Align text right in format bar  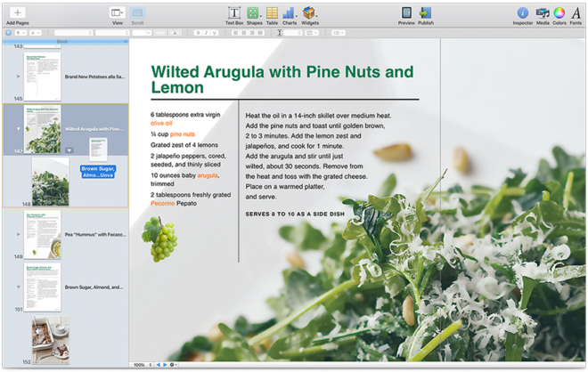(x=252, y=33)
